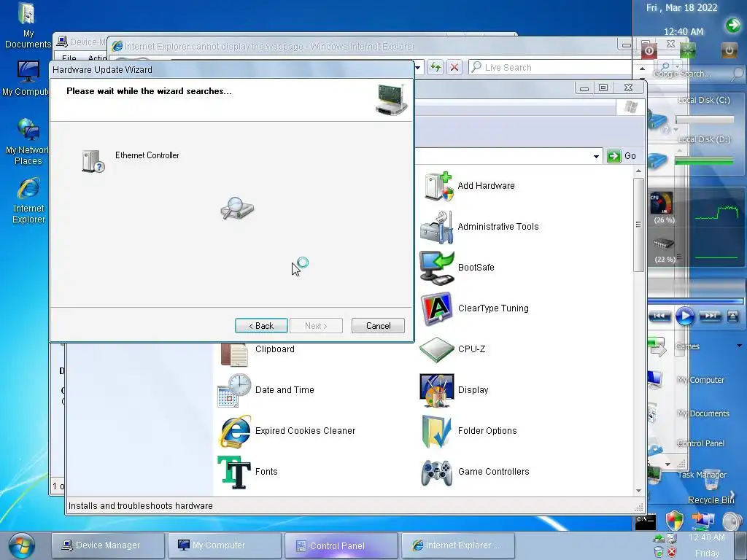Click the Go button next to address bar

tap(622, 156)
